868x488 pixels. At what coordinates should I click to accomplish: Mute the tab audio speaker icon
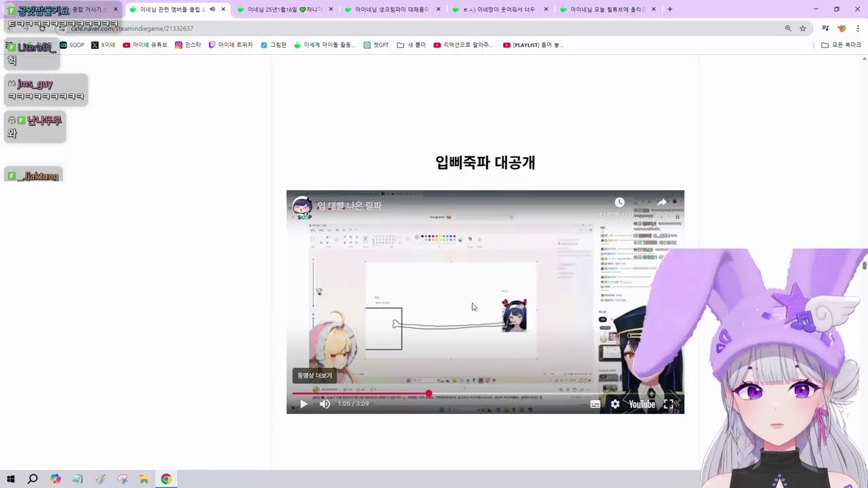[x=212, y=9]
